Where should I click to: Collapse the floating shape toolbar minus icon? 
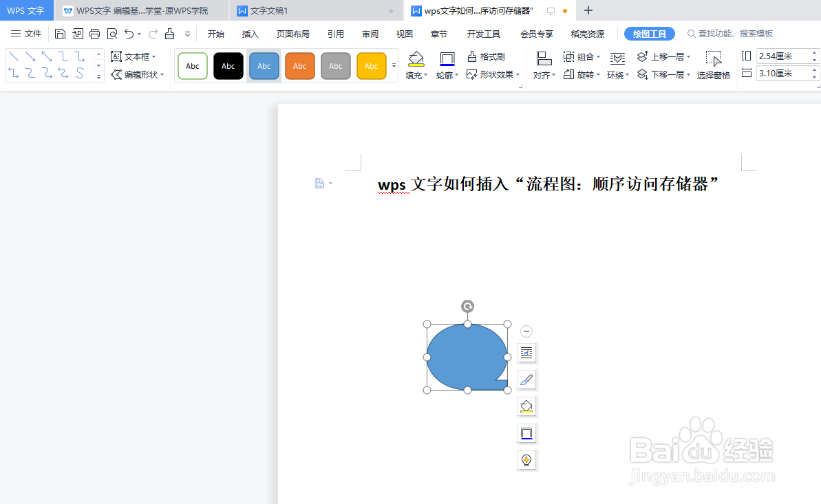point(526,331)
